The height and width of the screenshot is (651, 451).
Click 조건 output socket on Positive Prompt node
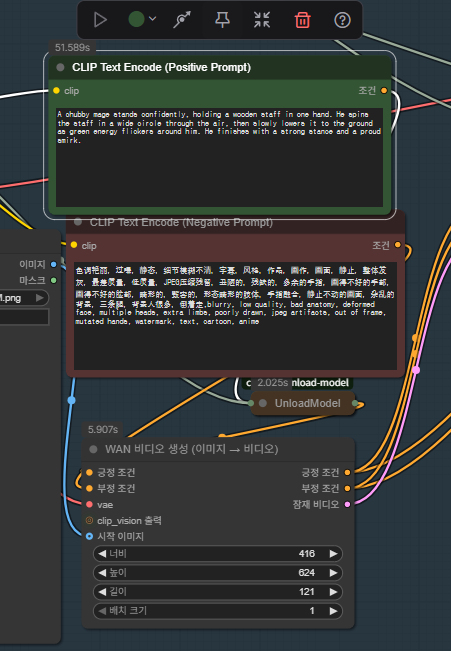pos(384,91)
